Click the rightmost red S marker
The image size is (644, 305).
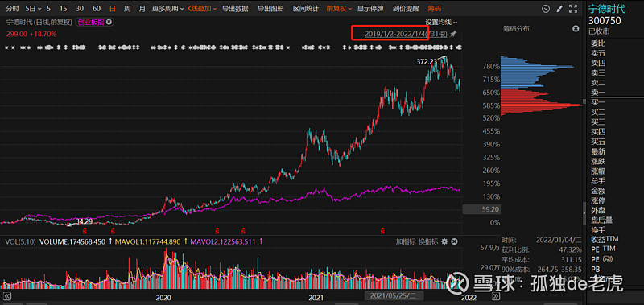(382, 231)
